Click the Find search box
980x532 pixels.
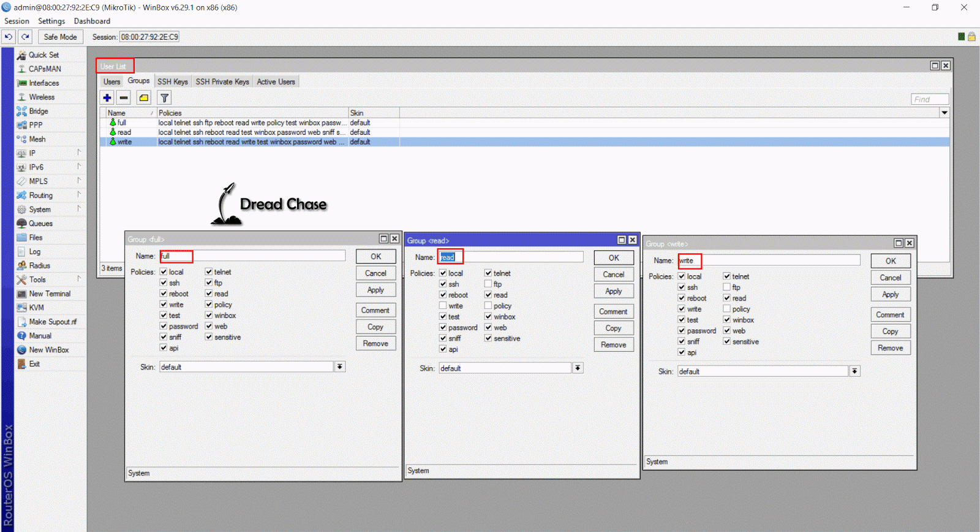pyautogui.click(x=930, y=99)
